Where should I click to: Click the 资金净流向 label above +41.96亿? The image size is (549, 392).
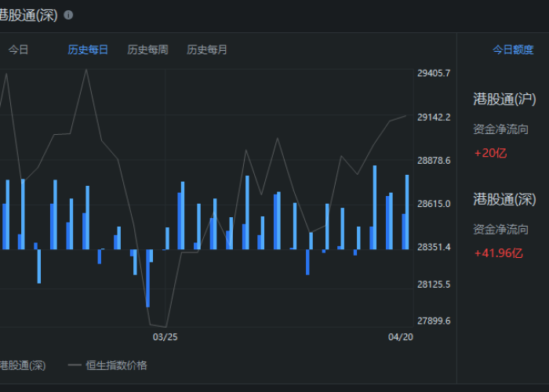point(500,230)
